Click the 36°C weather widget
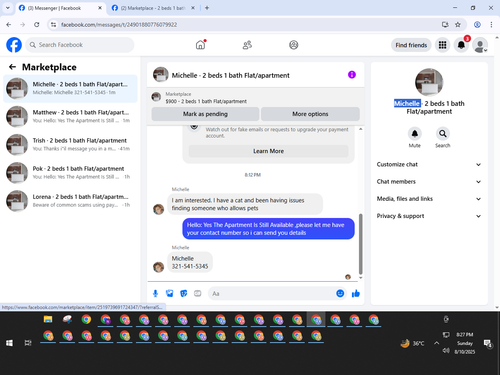This screenshot has height=375, width=500. tap(413, 343)
